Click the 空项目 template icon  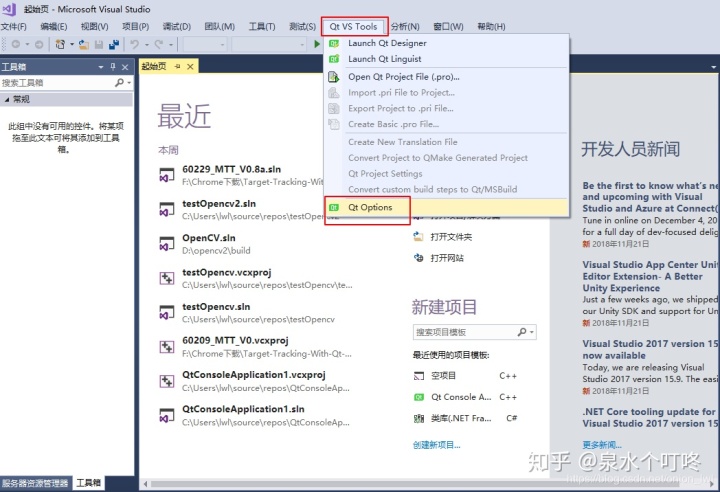[419, 376]
